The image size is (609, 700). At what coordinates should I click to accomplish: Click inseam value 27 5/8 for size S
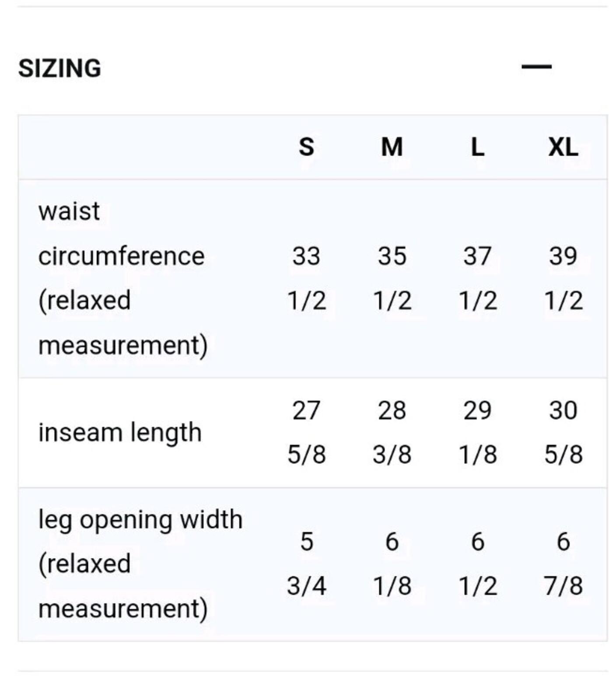point(306,432)
